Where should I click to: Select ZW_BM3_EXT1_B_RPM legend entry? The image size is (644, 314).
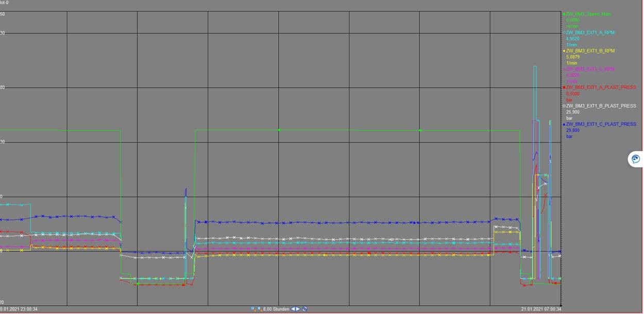(x=590, y=51)
